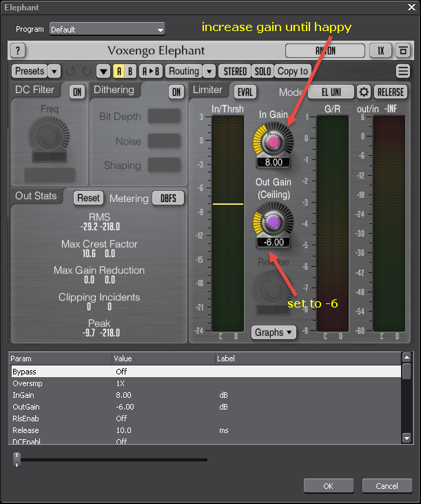Enable the RELEASE toggle in Limiter
The width and height of the screenshot is (421, 504).
tap(390, 92)
